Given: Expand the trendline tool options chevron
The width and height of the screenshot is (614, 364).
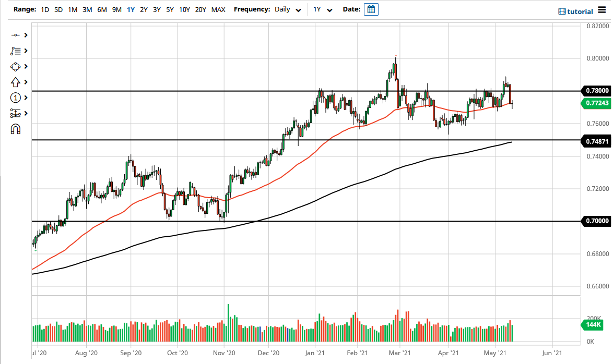Looking at the screenshot, I should click(25, 35).
